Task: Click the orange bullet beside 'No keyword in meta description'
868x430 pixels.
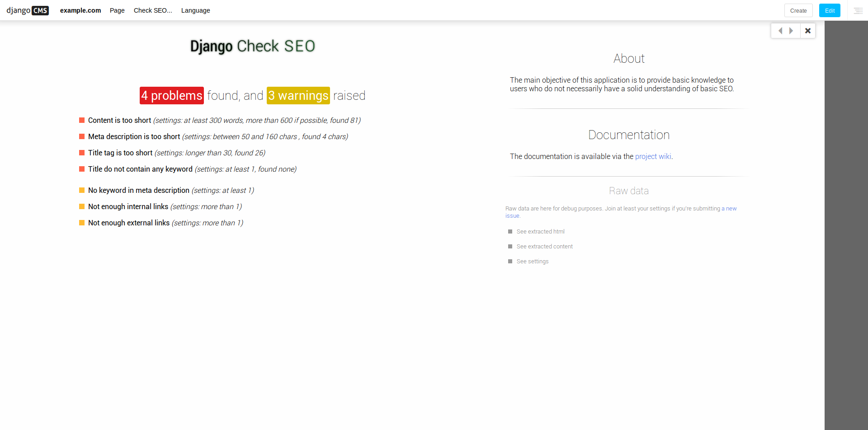Action: coord(82,190)
